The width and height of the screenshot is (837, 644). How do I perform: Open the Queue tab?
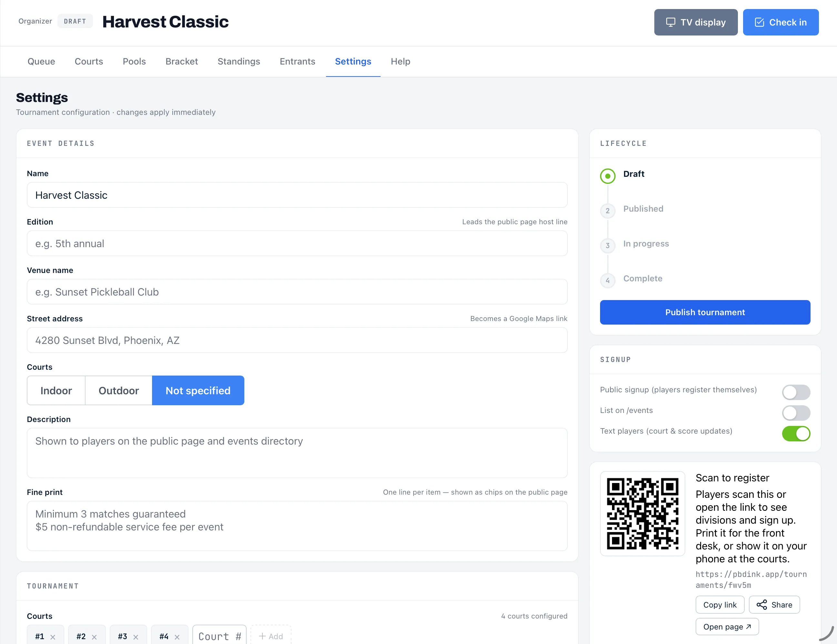pyautogui.click(x=41, y=61)
